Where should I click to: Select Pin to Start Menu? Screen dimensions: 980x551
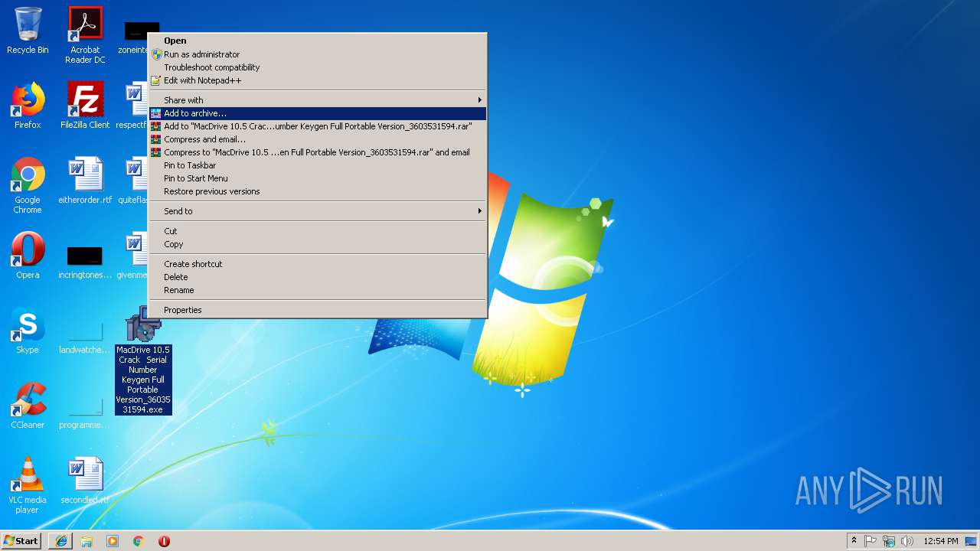(x=318, y=178)
